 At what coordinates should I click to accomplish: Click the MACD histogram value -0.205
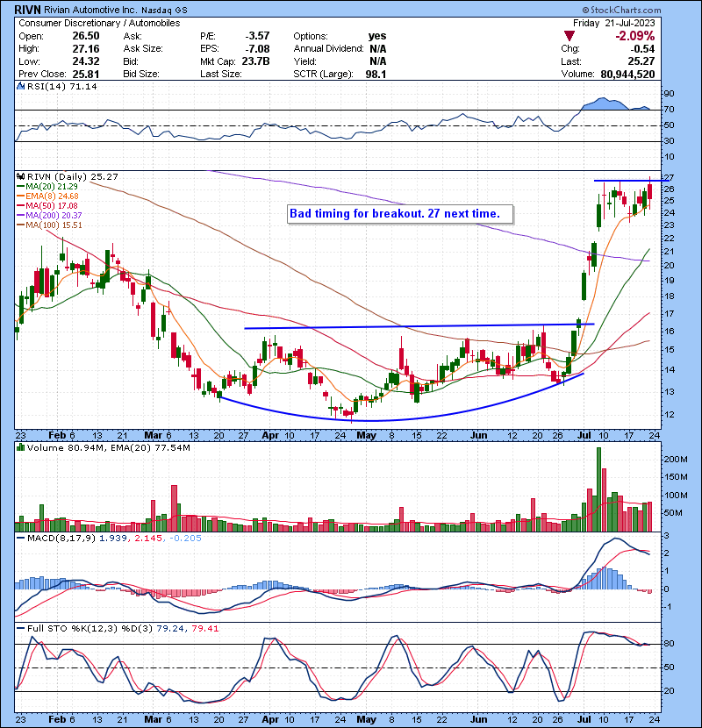pyautogui.click(x=185, y=539)
